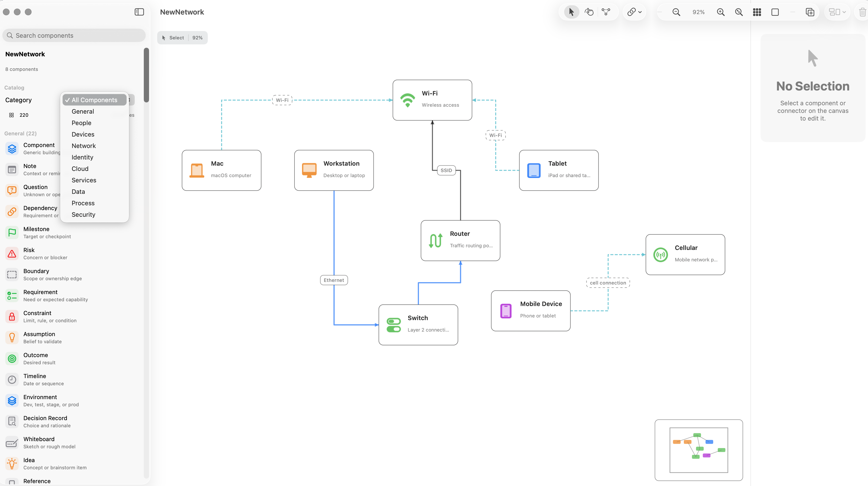Select the Workstation node
The image size is (868, 486).
click(x=334, y=170)
